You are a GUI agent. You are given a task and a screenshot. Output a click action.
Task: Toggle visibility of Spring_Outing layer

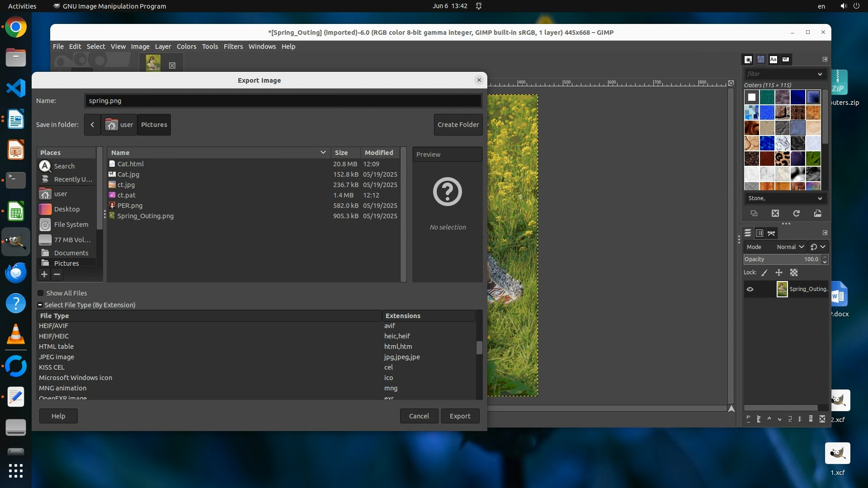[x=750, y=289]
